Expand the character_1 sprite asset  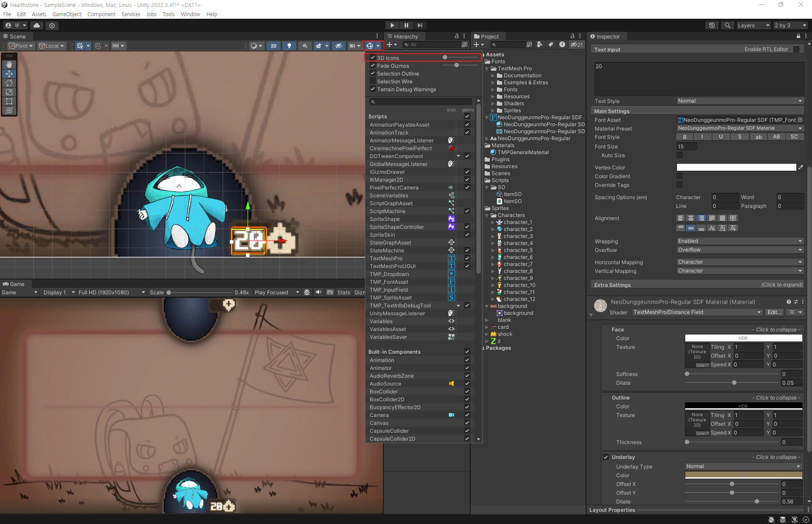(x=493, y=222)
